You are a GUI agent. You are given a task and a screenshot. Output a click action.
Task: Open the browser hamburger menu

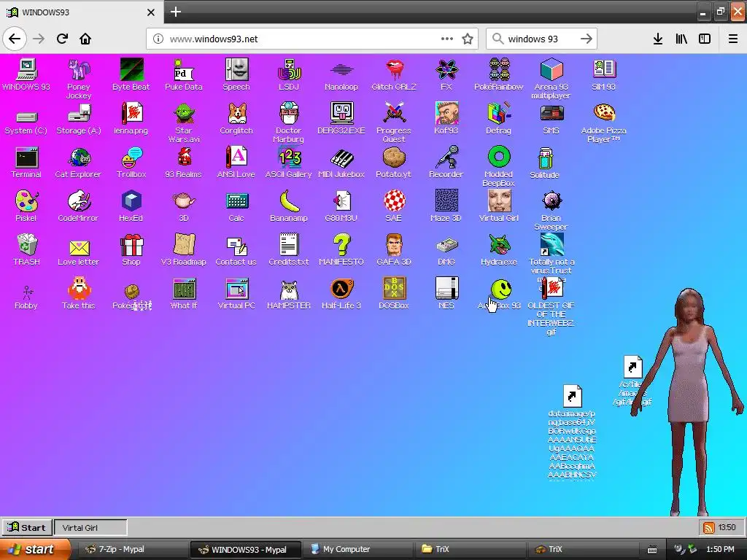pyautogui.click(x=732, y=39)
